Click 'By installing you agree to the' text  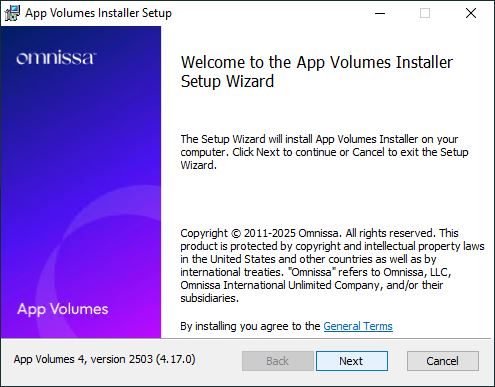250,326
